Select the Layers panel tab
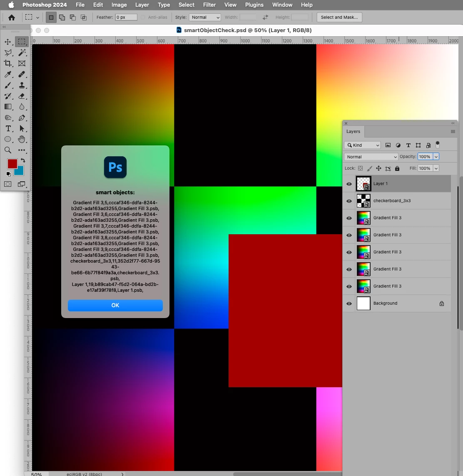Viewport: 463px width, 476px height. click(x=353, y=131)
